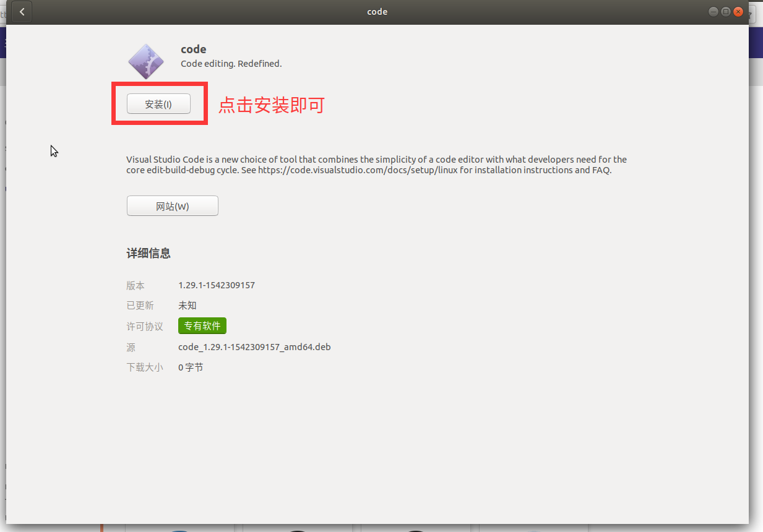Click the 'Code editing. Redefined.' tagline

[x=231, y=64]
